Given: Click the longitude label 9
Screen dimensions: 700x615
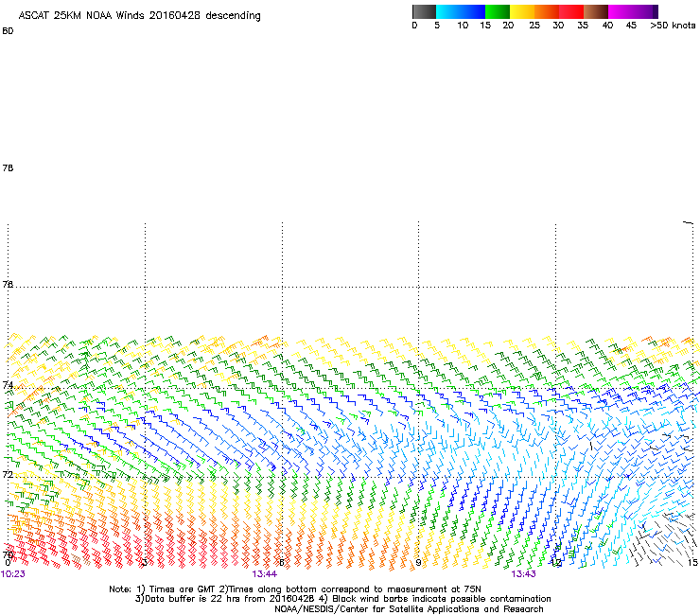Looking at the screenshot, I should (x=418, y=563).
